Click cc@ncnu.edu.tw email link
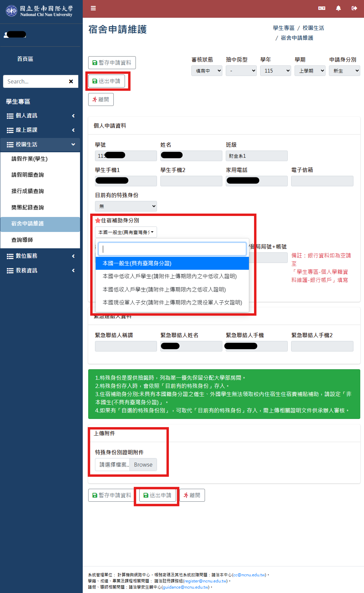The image size is (364, 593). [x=249, y=575]
